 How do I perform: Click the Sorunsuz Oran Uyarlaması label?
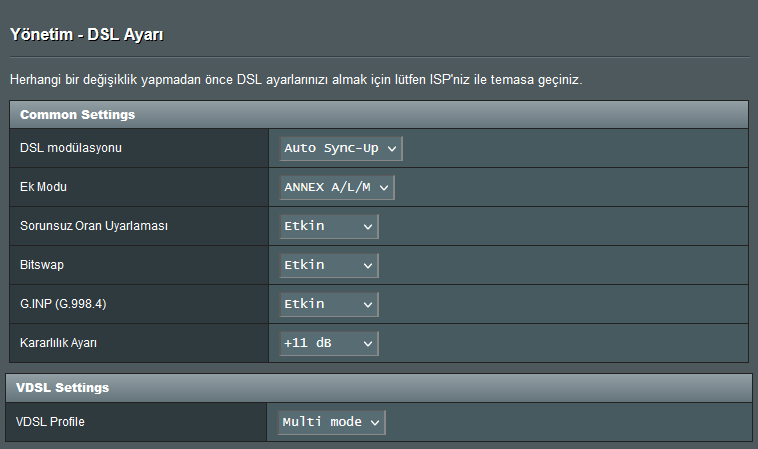tap(94, 226)
